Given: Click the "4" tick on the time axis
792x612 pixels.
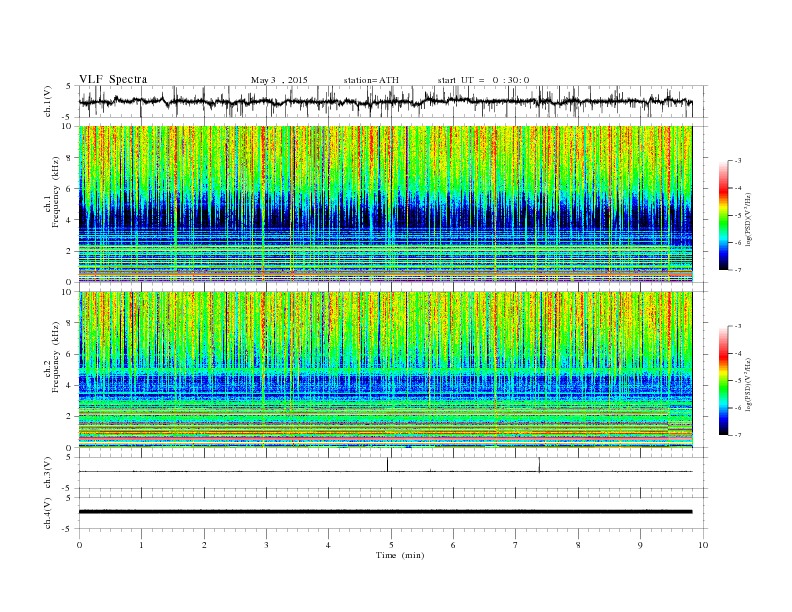Looking at the screenshot, I should coord(328,545).
